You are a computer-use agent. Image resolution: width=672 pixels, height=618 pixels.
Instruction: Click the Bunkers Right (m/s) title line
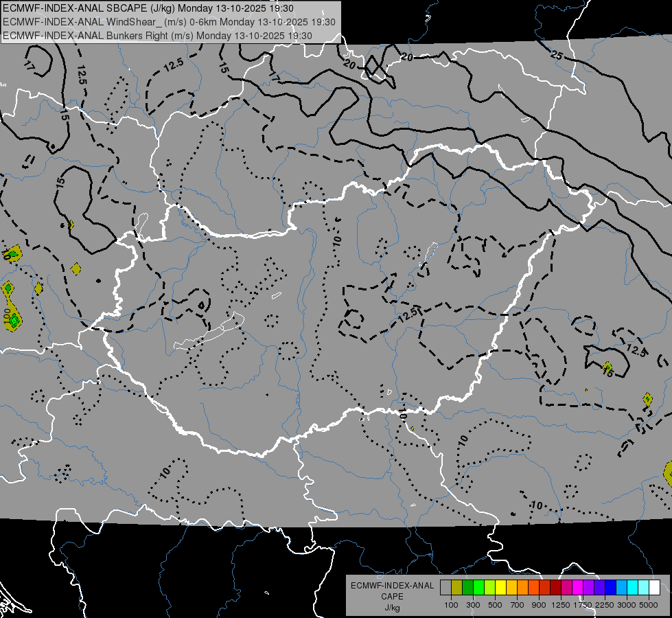[x=157, y=36]
